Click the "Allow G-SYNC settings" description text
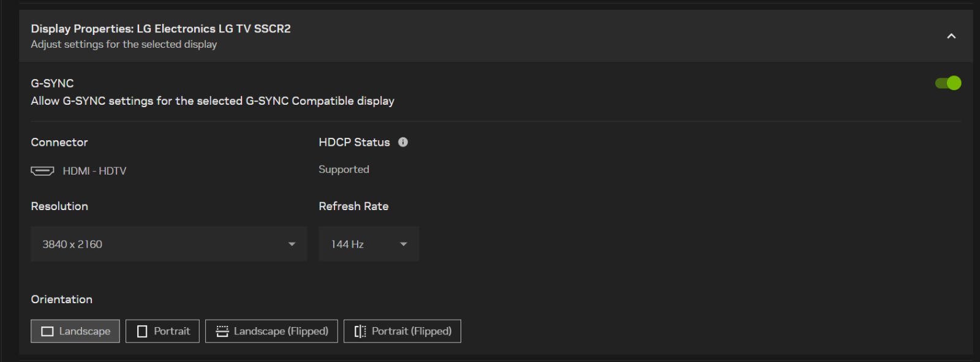The height and width of the screenshot is (362, 980). pos(213,101)
